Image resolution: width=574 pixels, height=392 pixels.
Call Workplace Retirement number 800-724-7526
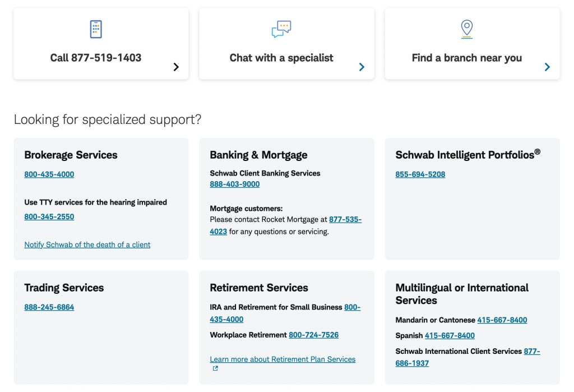coord(314,335)
